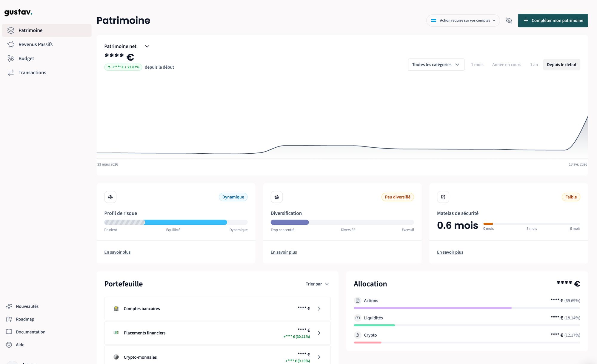Image resolution: width=597 pixels, height=364 pixels.
Task: Click the Aide lifebuoy icon
Action: point(9,345)
